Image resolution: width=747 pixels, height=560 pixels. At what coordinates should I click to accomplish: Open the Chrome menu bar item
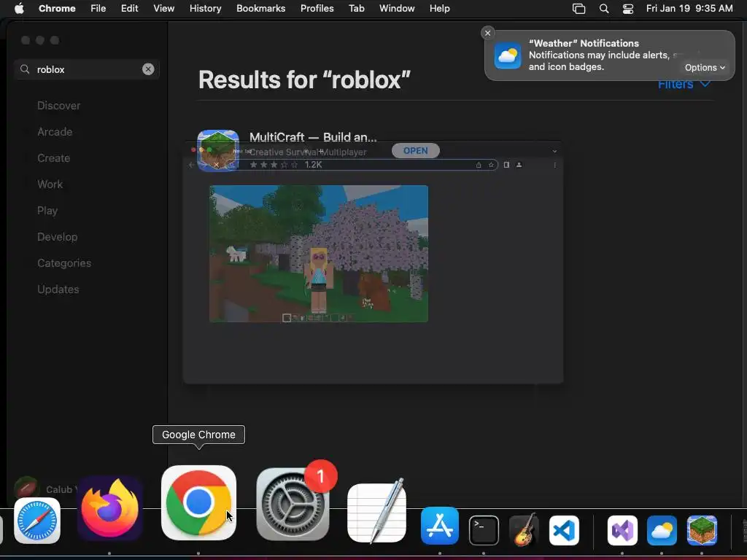(x=57, y=8)
